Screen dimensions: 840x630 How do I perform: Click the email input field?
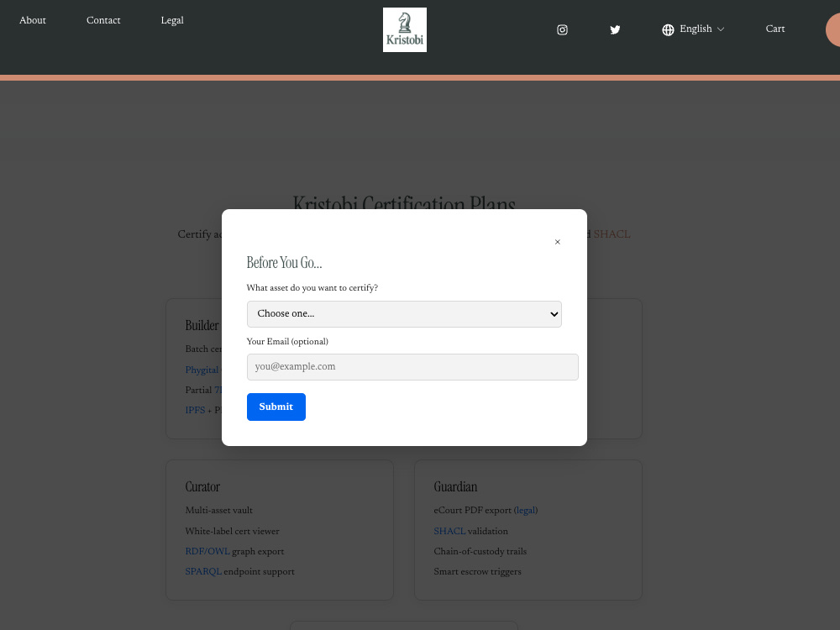click(x=412, y=367)
